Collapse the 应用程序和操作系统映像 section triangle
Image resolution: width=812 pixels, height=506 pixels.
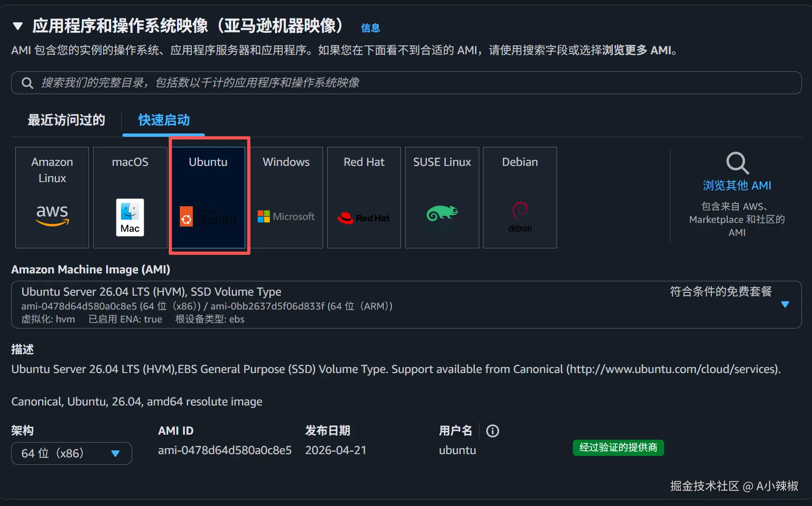click(x=18, y=26)
